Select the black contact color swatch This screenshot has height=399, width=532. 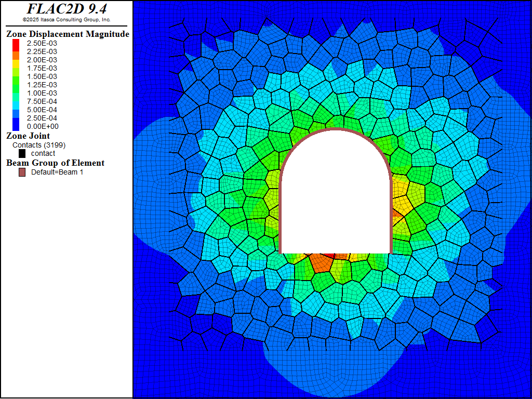pyautogui.click(x=22, y=153)
